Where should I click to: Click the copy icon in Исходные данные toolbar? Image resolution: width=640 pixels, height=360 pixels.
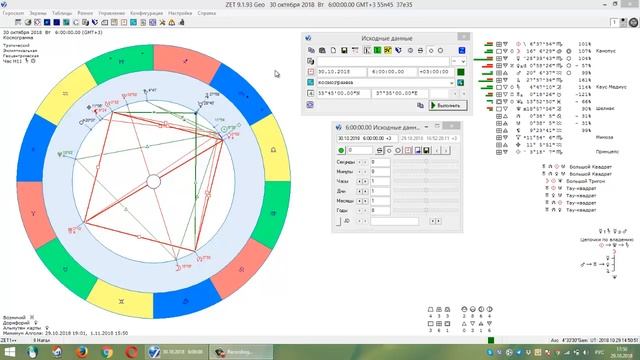(x=311, y=50)
